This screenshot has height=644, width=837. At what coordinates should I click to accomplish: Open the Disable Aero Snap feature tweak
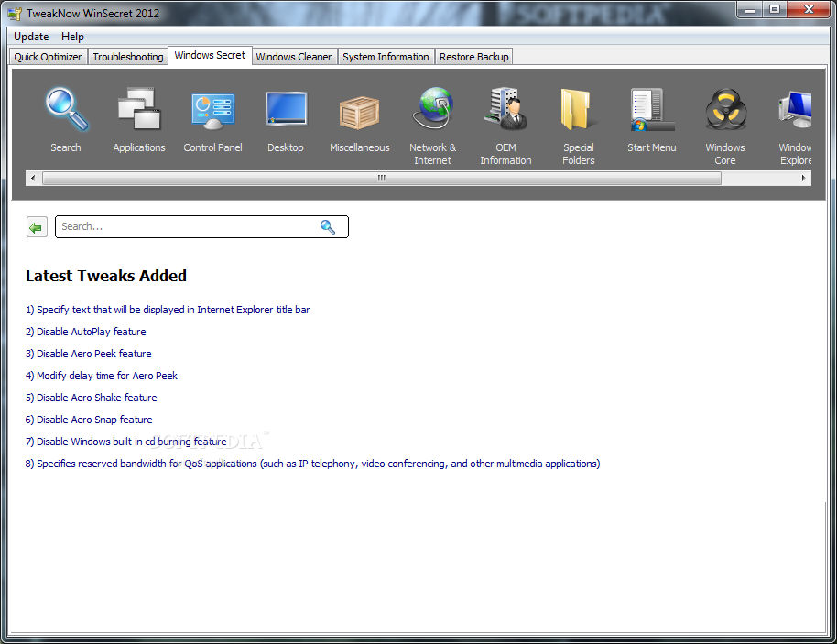point(89,420)
